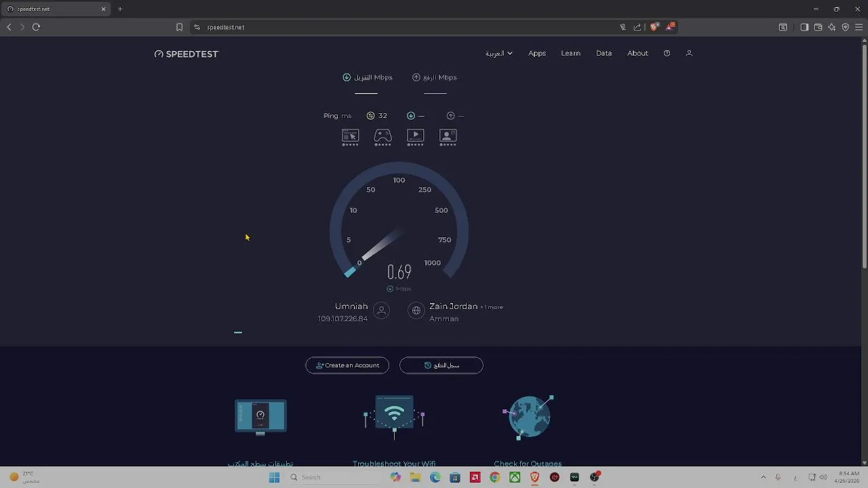Click the idle ping icon showing 32
The height and width of the screenshot is (488, 868).
[370, 116]
